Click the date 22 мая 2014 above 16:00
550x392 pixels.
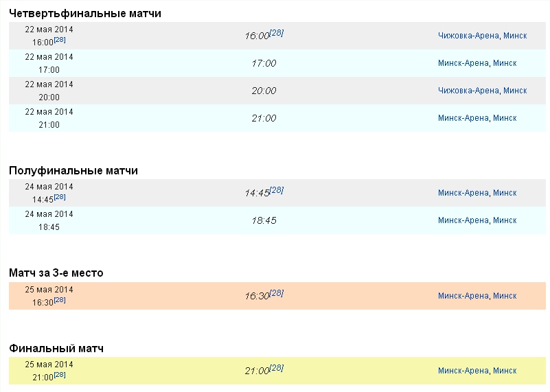(x=49, y=30)
